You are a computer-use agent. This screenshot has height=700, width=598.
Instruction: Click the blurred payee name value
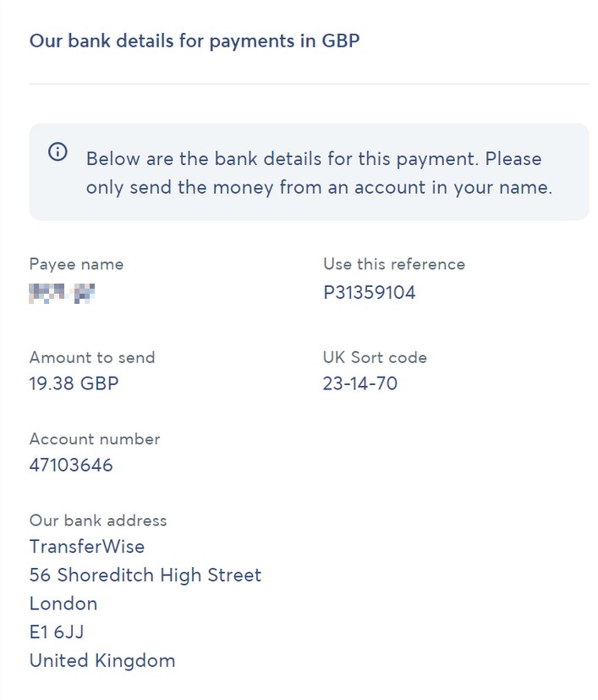(62, 294)
